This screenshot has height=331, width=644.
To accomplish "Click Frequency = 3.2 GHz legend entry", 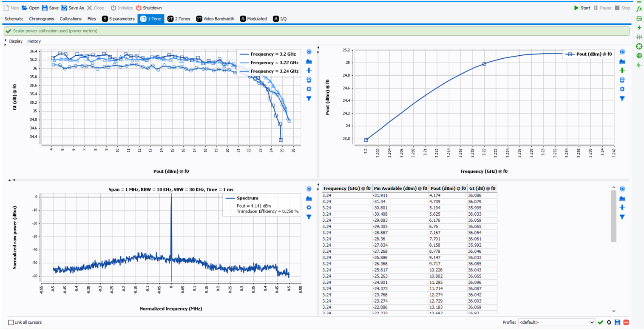I will [269, 54].
